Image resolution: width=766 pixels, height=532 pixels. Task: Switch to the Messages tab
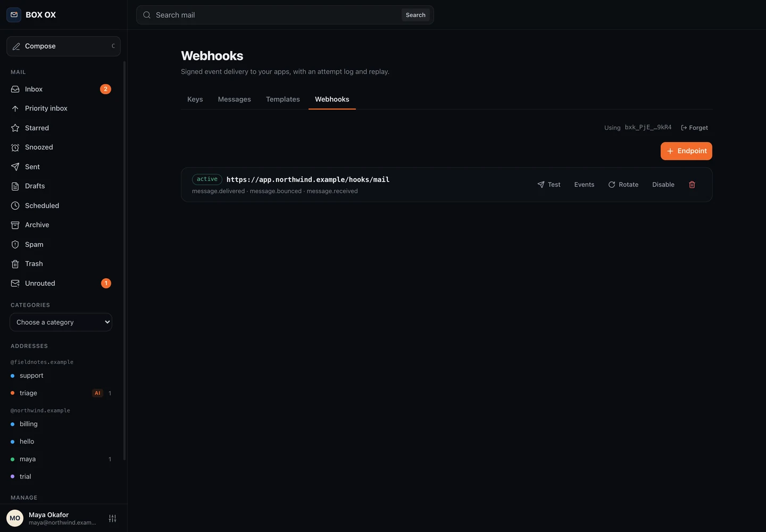[235, 99]
